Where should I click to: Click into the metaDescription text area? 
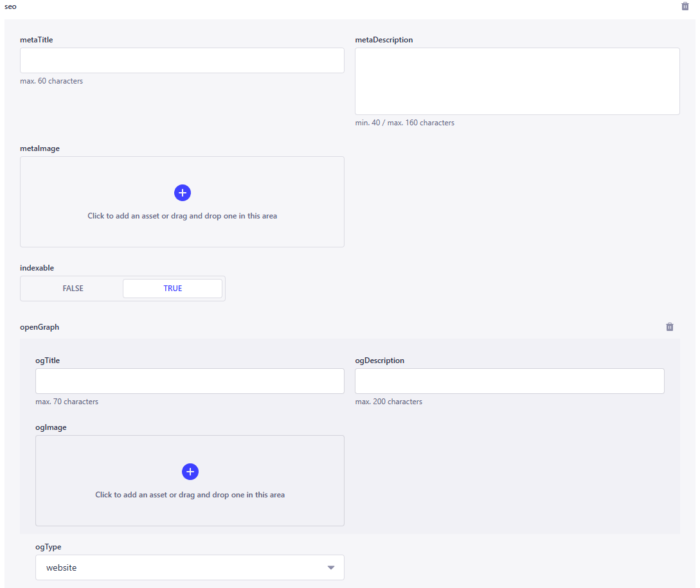(x=517, y=82)
